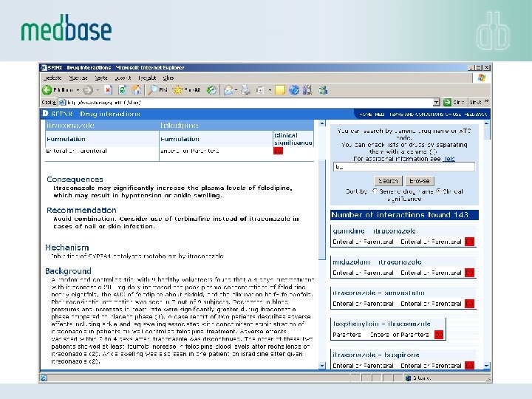Open the Mail icon dropdown arrow

click(236, 90)
